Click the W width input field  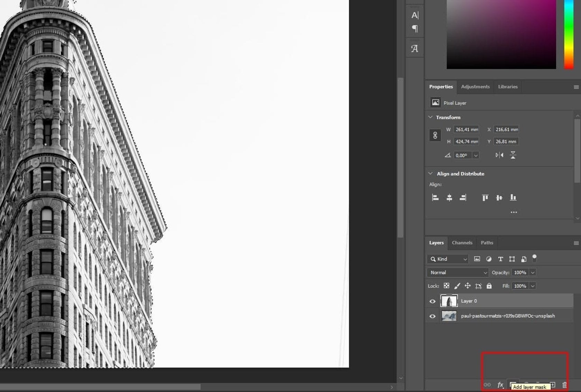466,129
